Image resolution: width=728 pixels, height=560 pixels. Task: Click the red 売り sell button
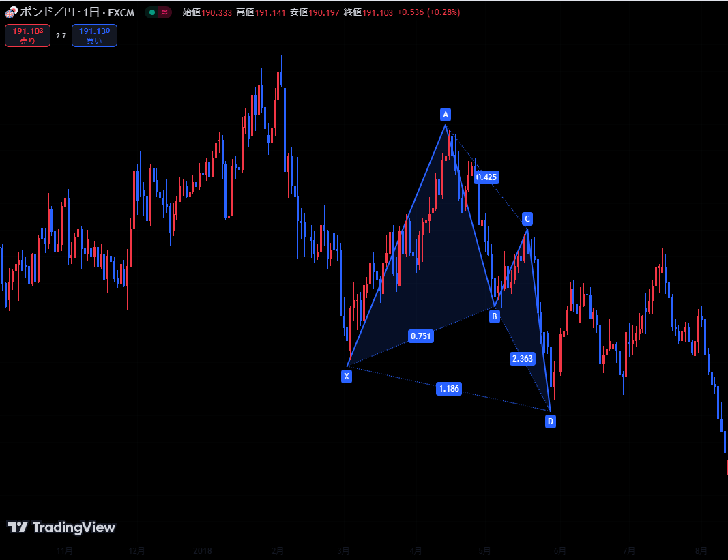(x=27, y=35)
